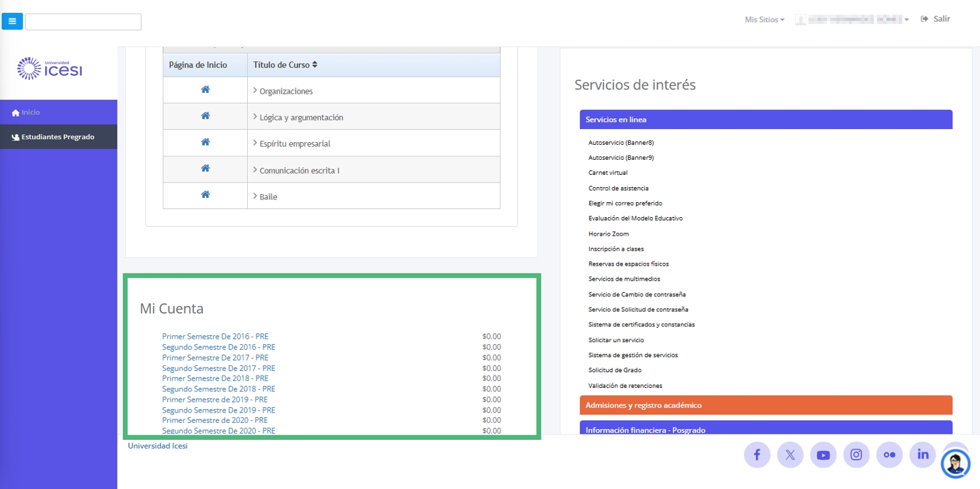Expand the Mis Sitios dropdown
The width and height of the screenshot is (980, 489).
click(764, 20)
